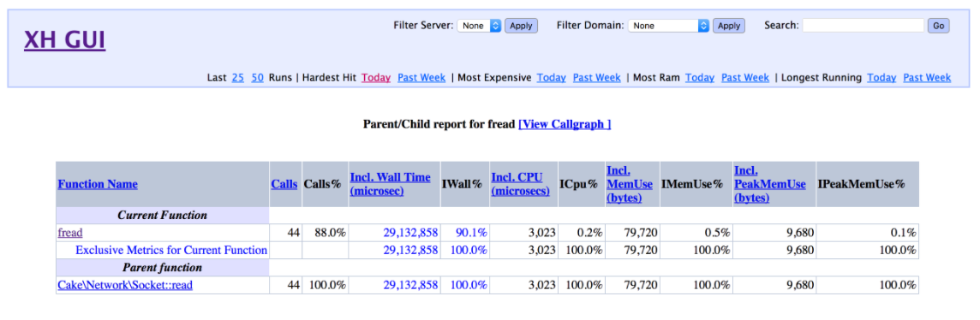The image size is (980, 320).
Task: Sort by Incl. CPU column
Action: [x=521, y=184]
